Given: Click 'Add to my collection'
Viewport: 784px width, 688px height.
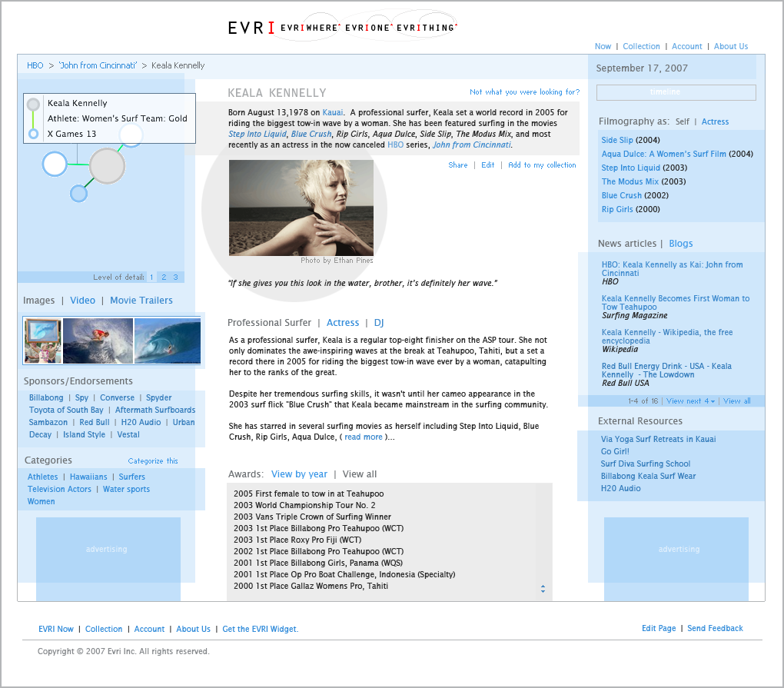Looking at the screenshot, I should (x=542, y=165).
